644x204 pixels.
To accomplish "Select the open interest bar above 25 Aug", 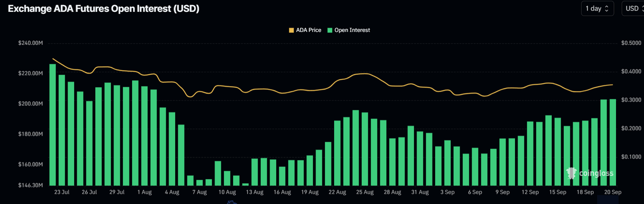I will point(365,149).
